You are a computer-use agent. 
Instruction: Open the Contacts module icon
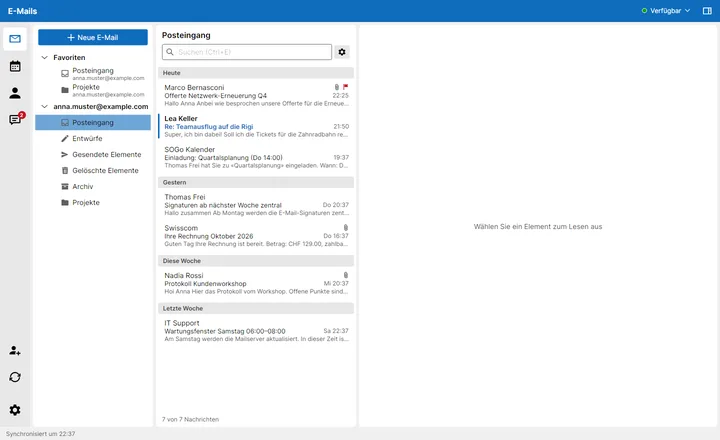[x=15, y=93]
